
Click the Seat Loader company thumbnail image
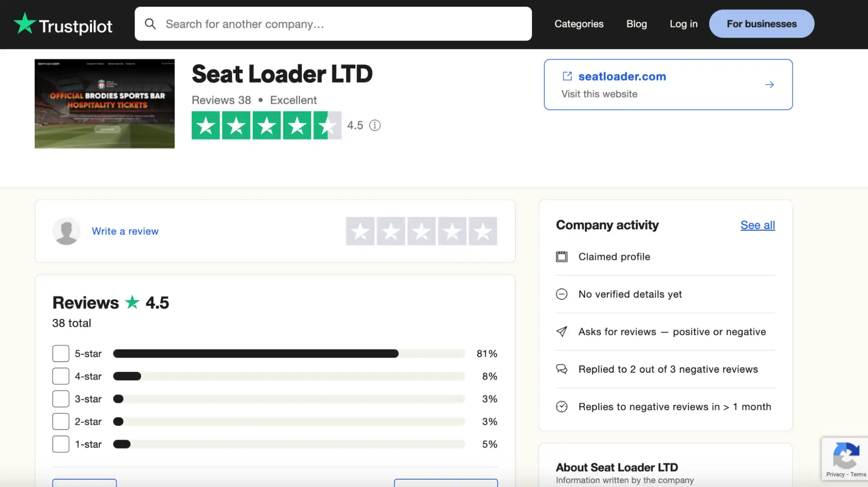[x=104, y=104]
